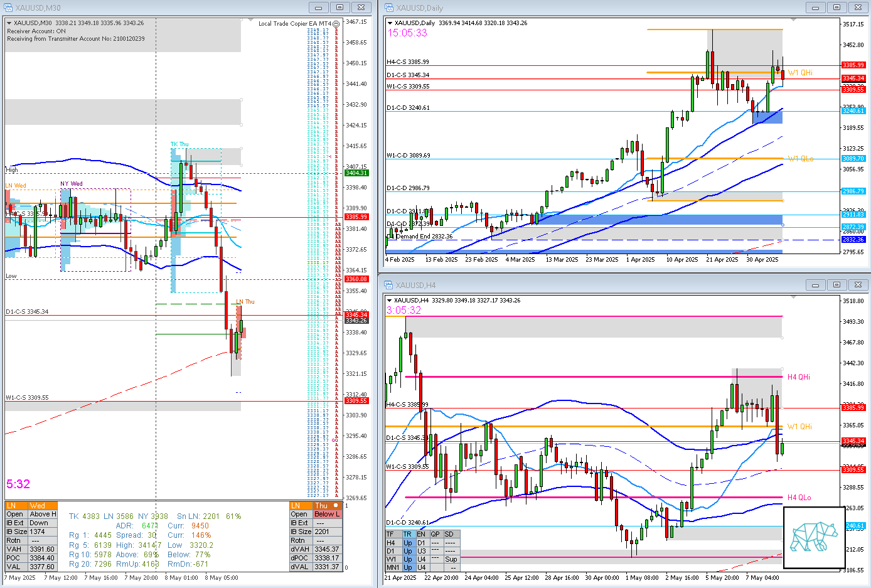The image size is (871, 588).
Task: Click the 'RmDn:-671' readout
Action: tap(188, 564)
